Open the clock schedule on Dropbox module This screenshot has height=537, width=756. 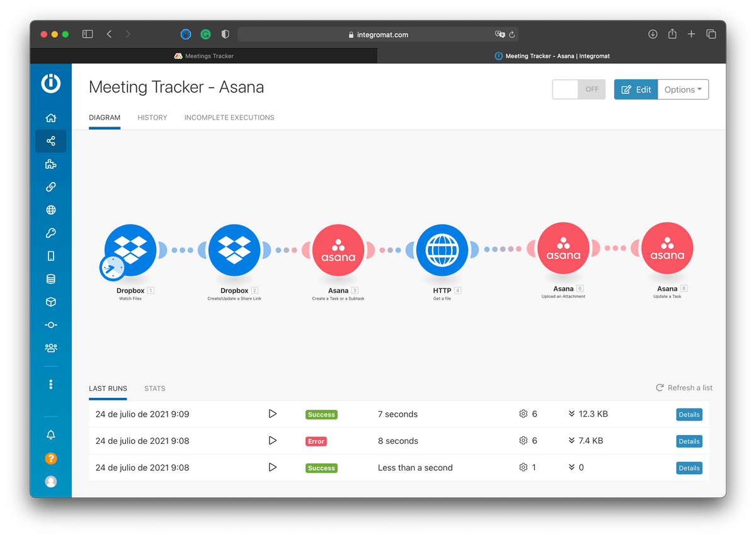[x=112, y=268]
